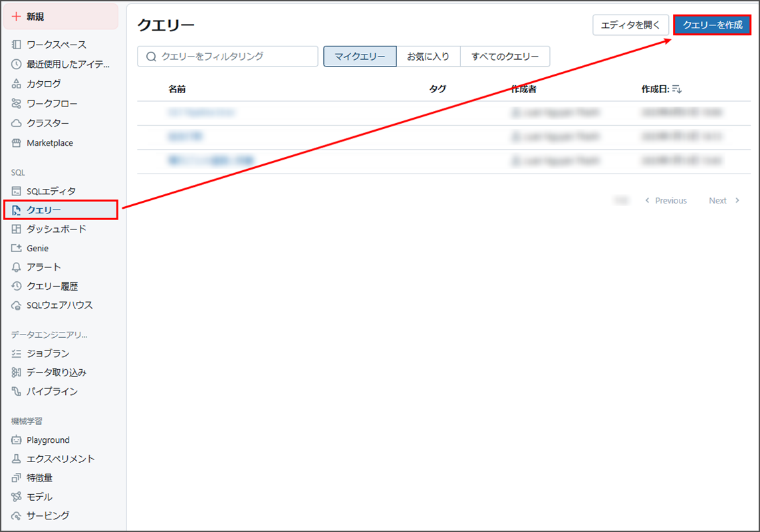This screenshot has width=760, height=532.
Task: Open the second blurred query name link
Action: click(185, 137)
